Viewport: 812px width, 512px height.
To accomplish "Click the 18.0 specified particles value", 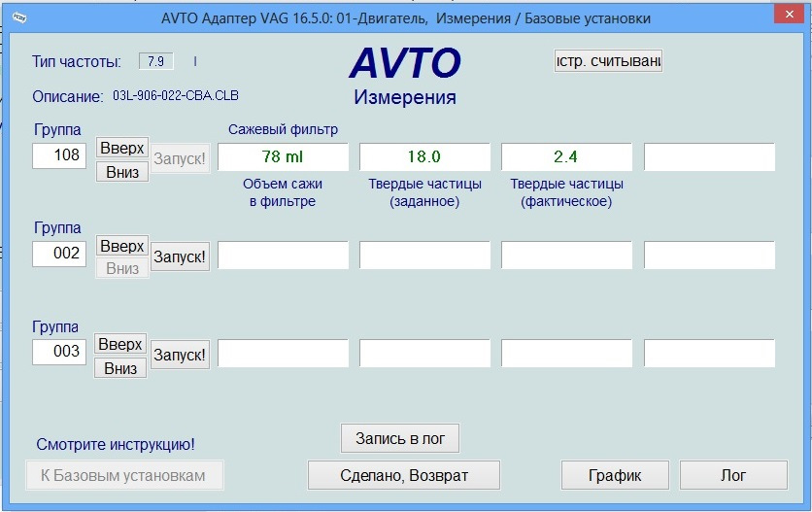I will pos(424,157).
